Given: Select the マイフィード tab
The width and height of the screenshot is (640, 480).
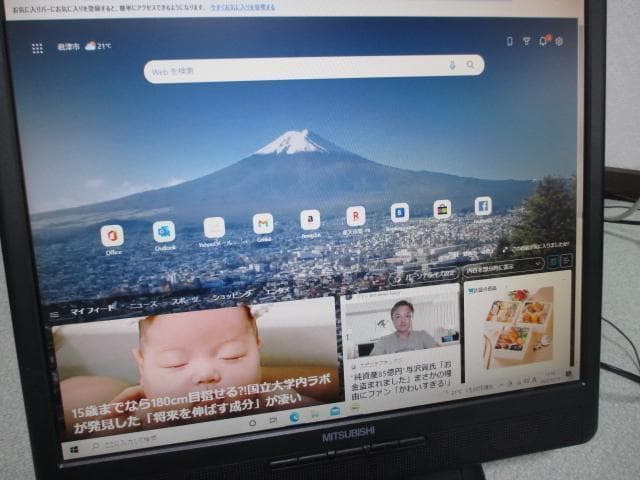Looking at the screenshot, I should (x=92, y=310).
